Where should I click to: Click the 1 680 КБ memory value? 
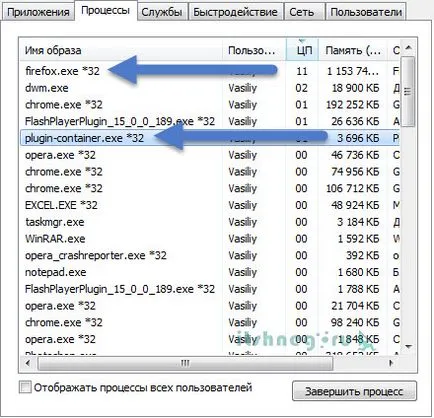click(x=358, y=272)
